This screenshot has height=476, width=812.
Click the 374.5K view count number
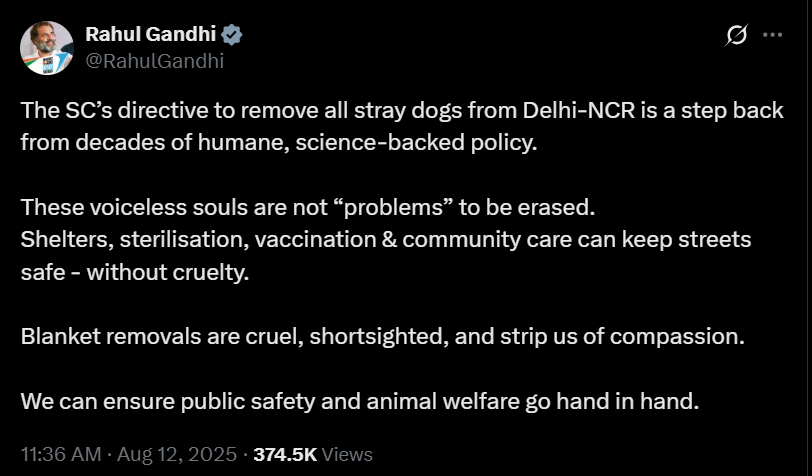coord(285,454)
